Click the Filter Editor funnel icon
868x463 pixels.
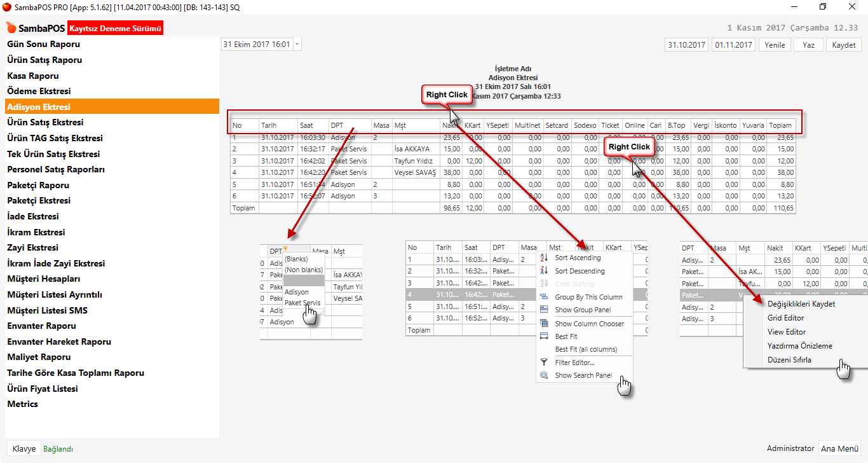[543, 363]
